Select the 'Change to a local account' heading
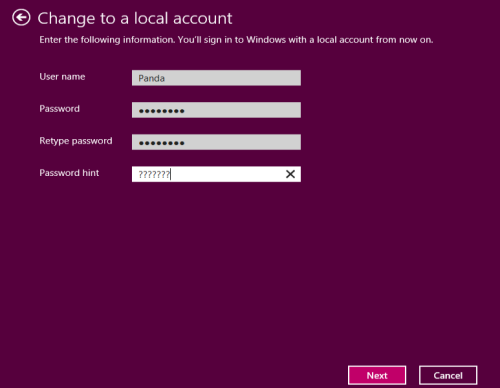The width and height of the screenshot is (500, 388). pos(135,18)
